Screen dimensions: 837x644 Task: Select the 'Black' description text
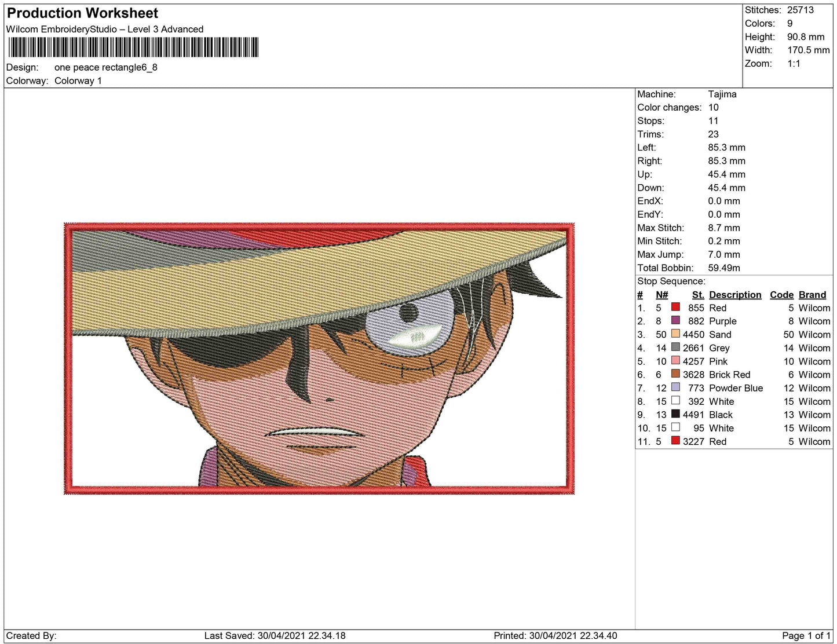(721, 414)
